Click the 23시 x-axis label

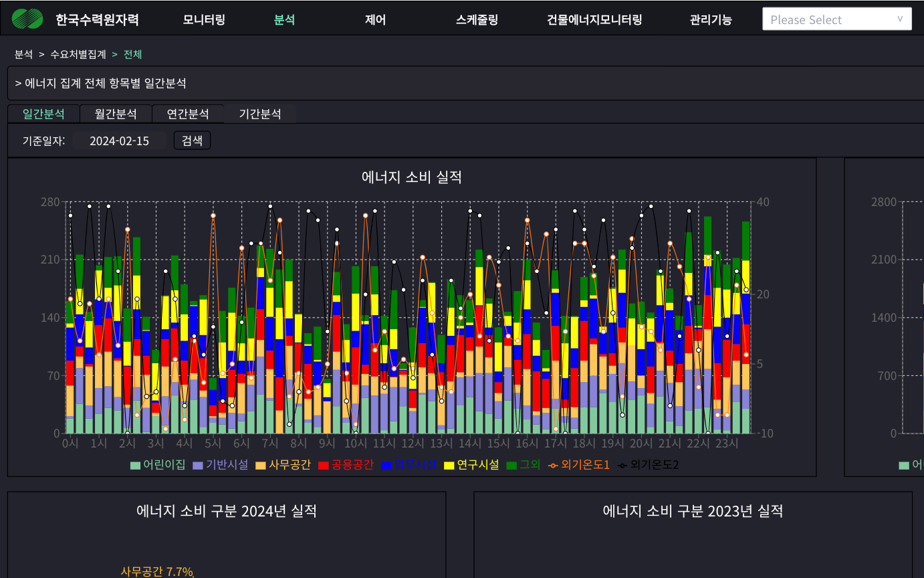[x=727, y=443]
